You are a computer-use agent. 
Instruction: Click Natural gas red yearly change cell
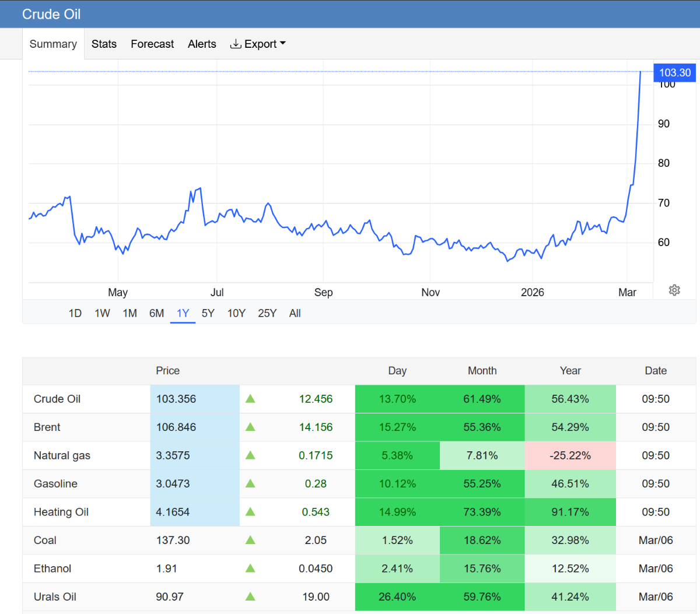570,455
